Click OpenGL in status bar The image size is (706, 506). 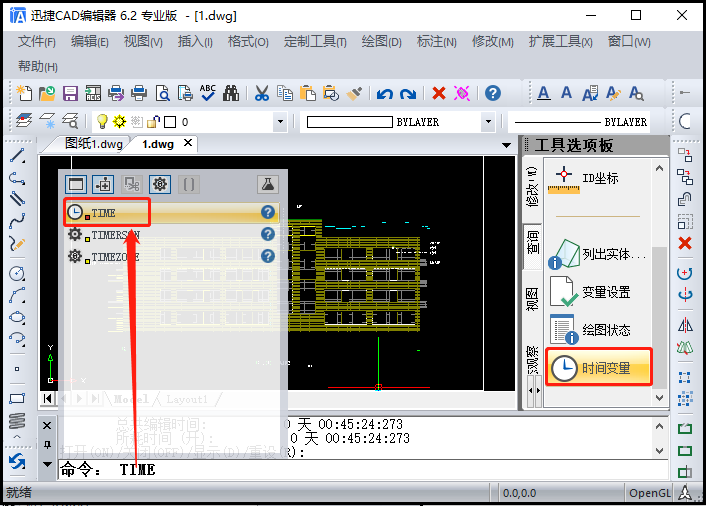[650, 493]
